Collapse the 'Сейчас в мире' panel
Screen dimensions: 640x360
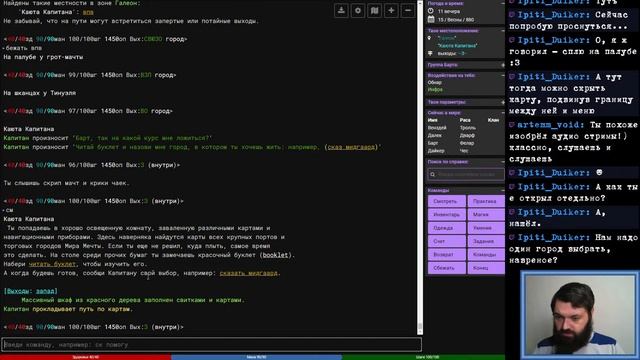pos(502,113)
